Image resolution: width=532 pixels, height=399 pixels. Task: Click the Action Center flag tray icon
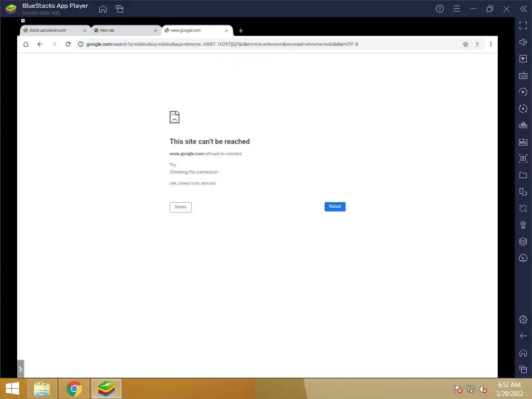coord(458,389)
